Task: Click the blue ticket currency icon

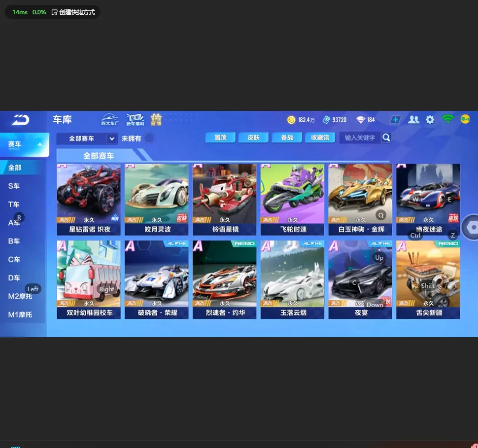Action: point(327,120)
